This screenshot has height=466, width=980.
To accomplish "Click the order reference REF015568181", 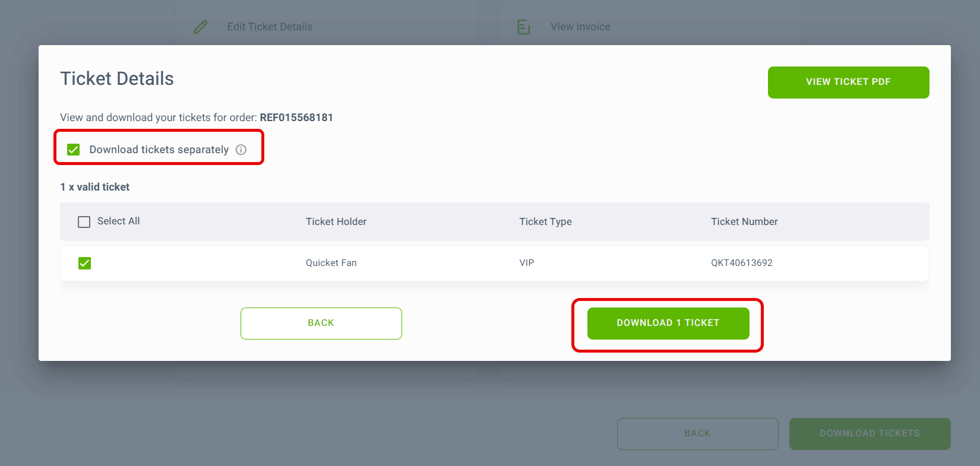I will click(x=296, y=118).
